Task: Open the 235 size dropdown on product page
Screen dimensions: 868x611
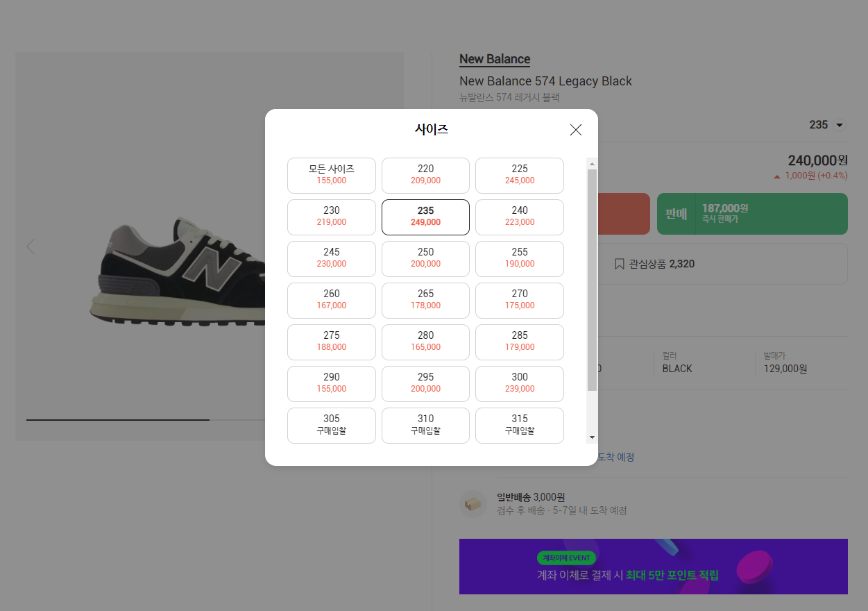Action: (x=827, y=125)
